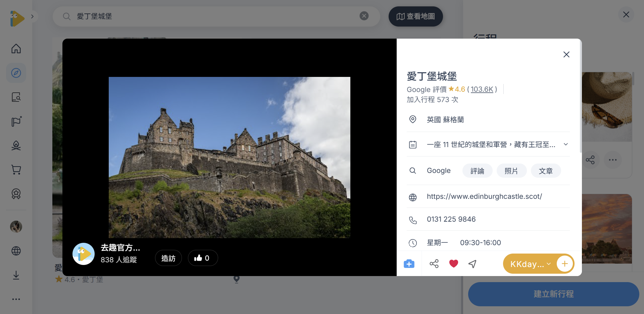Click the search field containing 愛丁堡城堡
Screen dimensions: 644x314
click(x=216, y=16)
